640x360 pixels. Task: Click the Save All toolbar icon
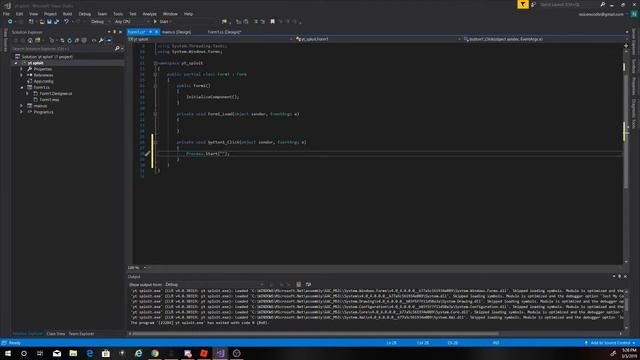point(56,22)
